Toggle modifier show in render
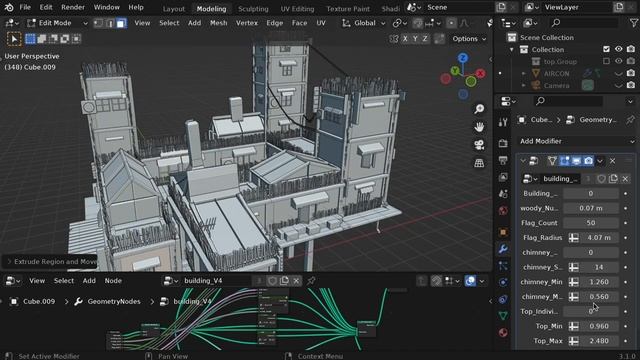This screenshot has width=640, height=360. click(588, 161)
